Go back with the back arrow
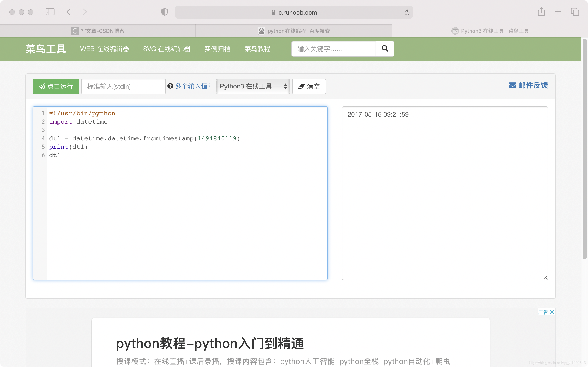The height and width of the screenshot is (367, 588). point(69,12)
